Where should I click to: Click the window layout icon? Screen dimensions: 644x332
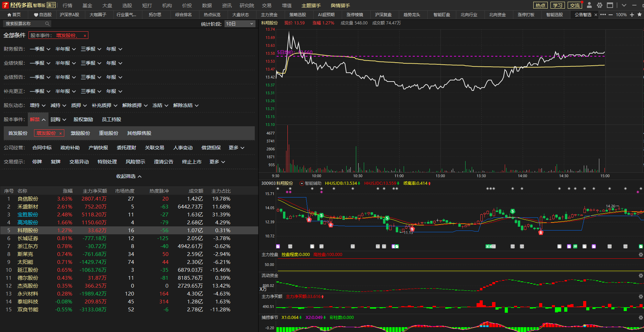[x=610, y=5]
